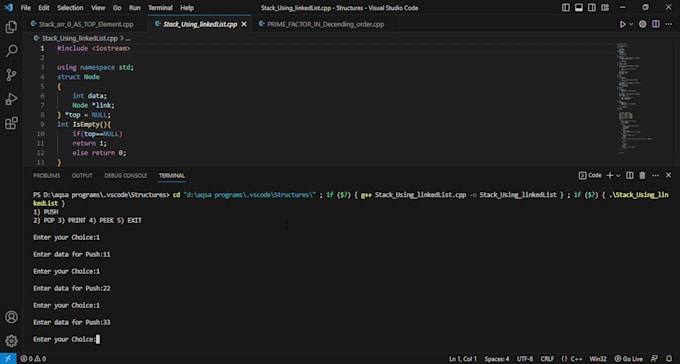
Task: Kill terminal with trash icon
Action: [642, 175]
